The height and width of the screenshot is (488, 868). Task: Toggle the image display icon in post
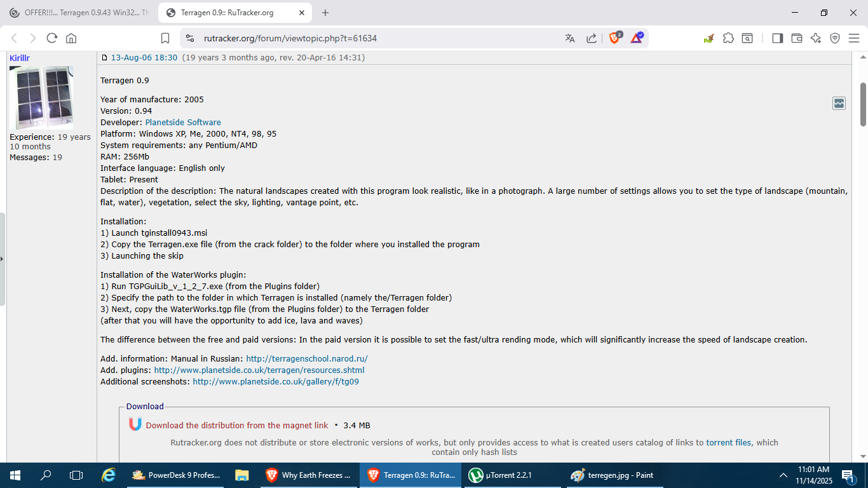(839, 103)
